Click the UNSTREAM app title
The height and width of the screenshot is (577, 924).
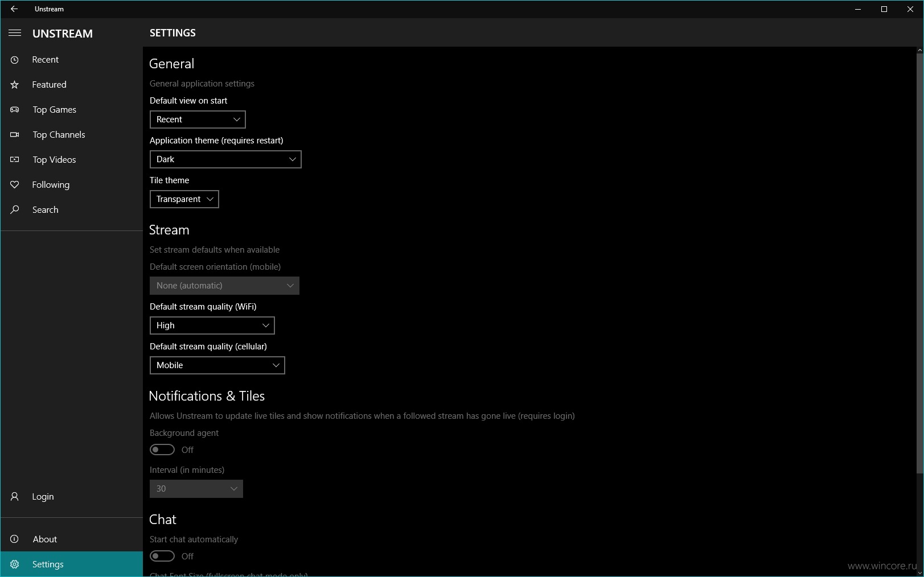pos(63,34)
